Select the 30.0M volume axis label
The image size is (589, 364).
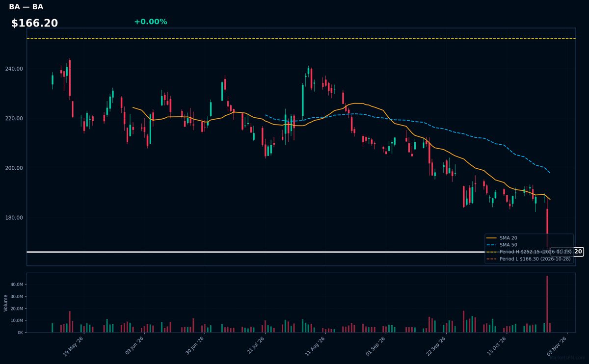pyautogui.click(x=16, y=296)
